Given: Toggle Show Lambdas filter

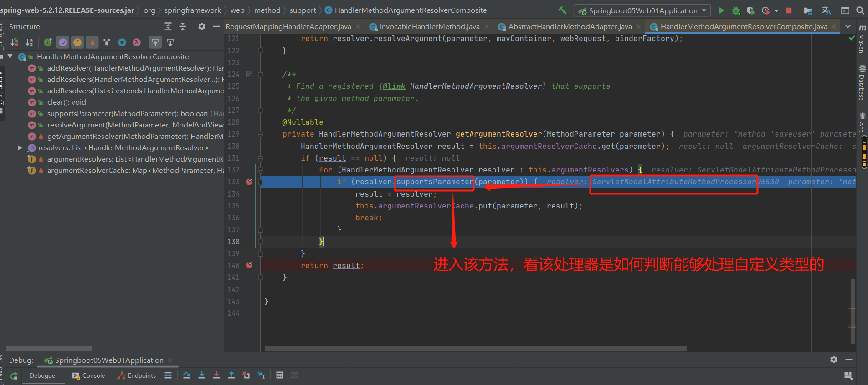Looking at the screenshot, I should 136,42.
